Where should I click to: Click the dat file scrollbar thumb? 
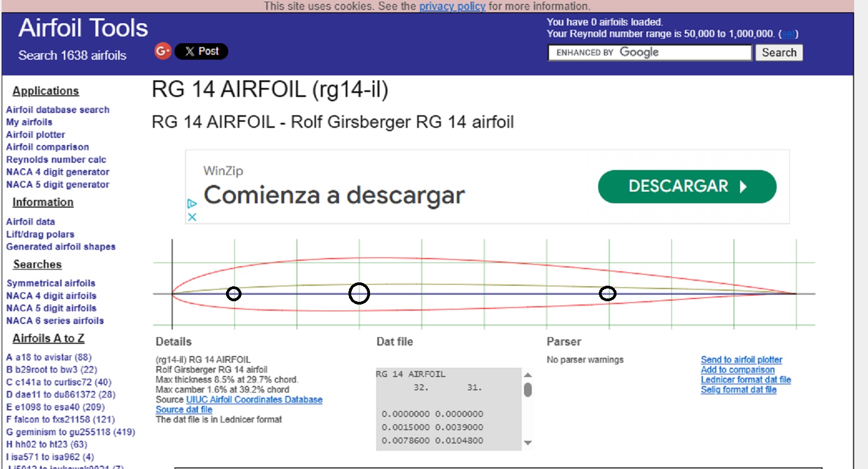528,390
